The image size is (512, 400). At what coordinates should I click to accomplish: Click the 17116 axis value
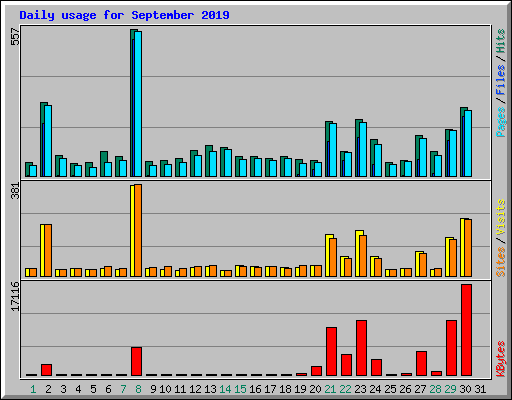coord(15,296)
